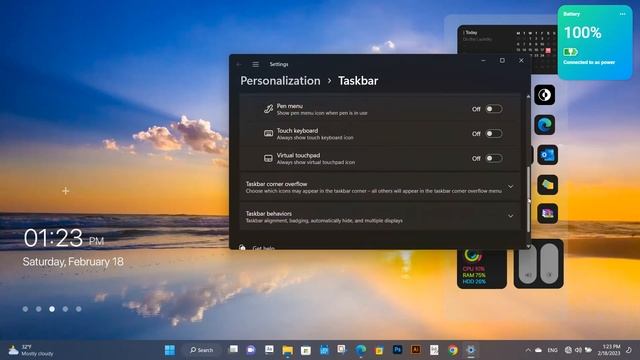Click the Settings scrollbar up arrow
This screenshot has height=360, width=640.
tap(528, 97)
